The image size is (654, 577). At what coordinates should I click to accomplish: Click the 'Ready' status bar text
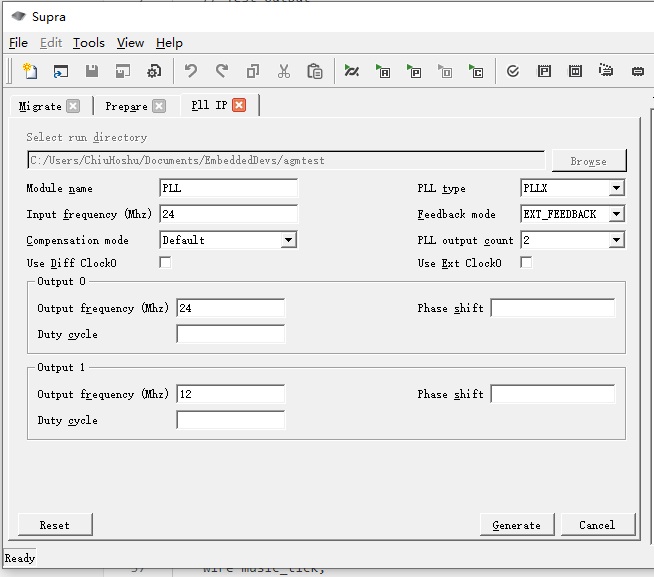pos(20,558)
